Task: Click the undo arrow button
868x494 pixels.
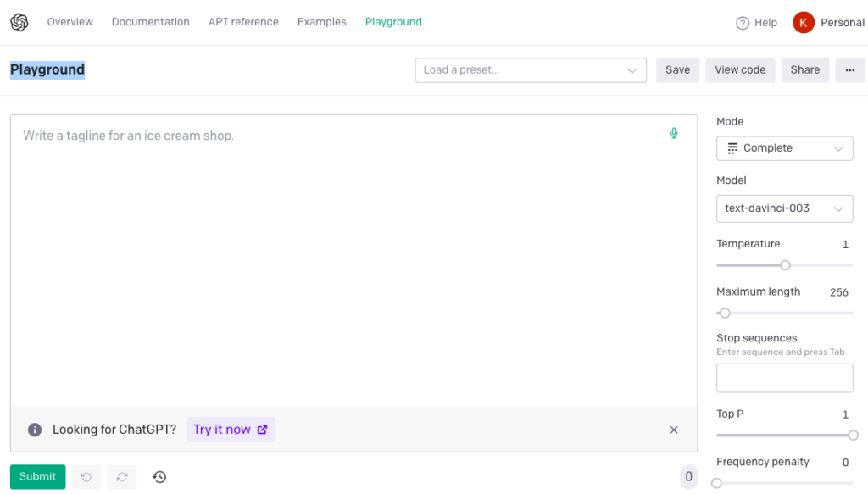Action: [x=86, y=477]
